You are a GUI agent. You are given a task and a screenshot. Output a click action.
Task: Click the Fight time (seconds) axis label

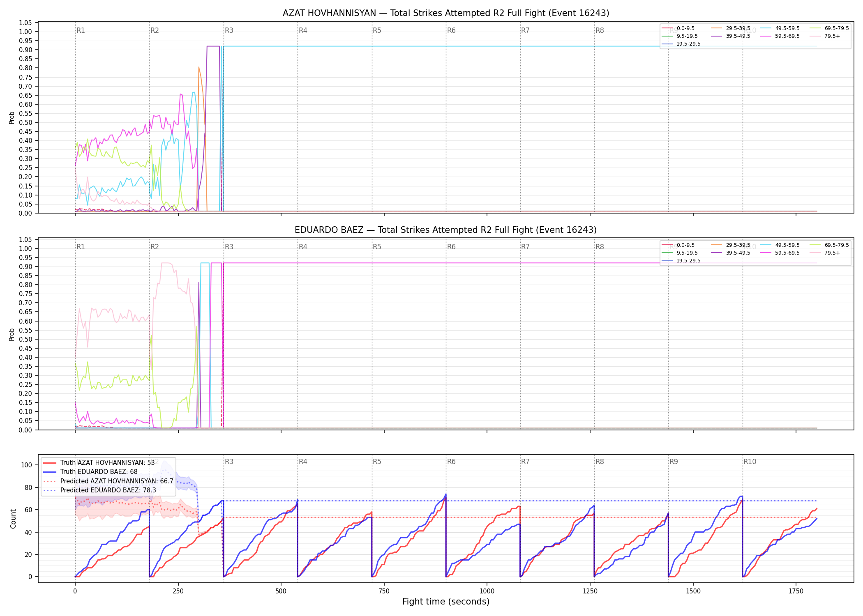(x=446, y=602)
